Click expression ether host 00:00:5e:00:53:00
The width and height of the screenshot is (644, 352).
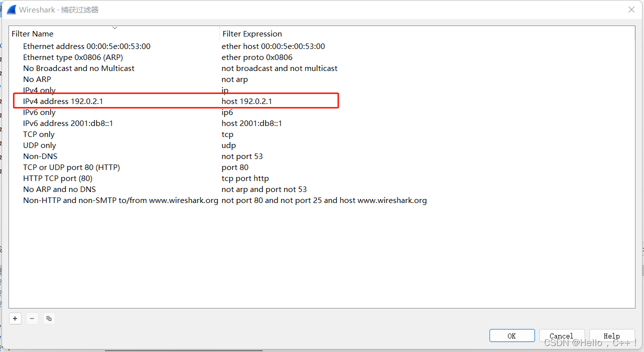tap(273, 46)
